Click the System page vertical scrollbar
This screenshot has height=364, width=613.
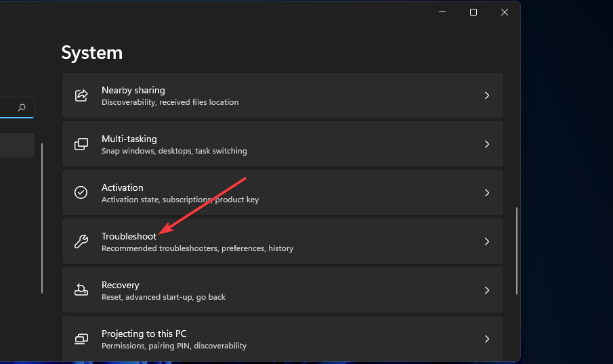(517, 250)
